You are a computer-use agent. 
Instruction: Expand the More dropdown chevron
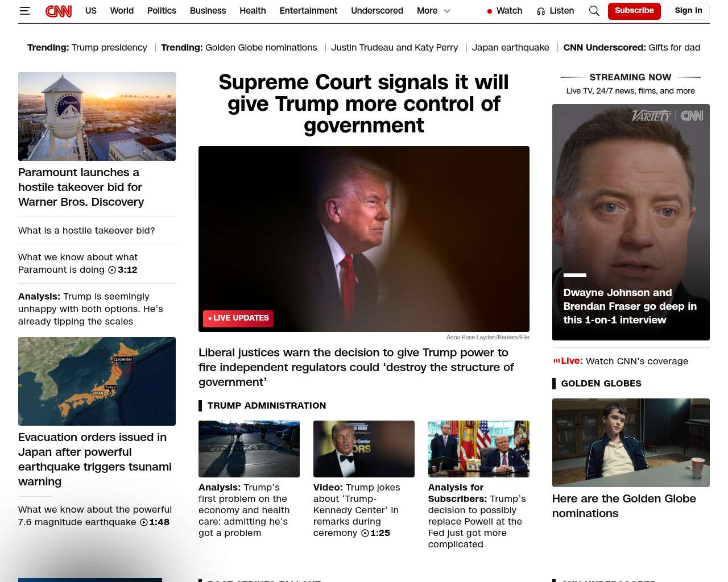(x=447, y=11)
